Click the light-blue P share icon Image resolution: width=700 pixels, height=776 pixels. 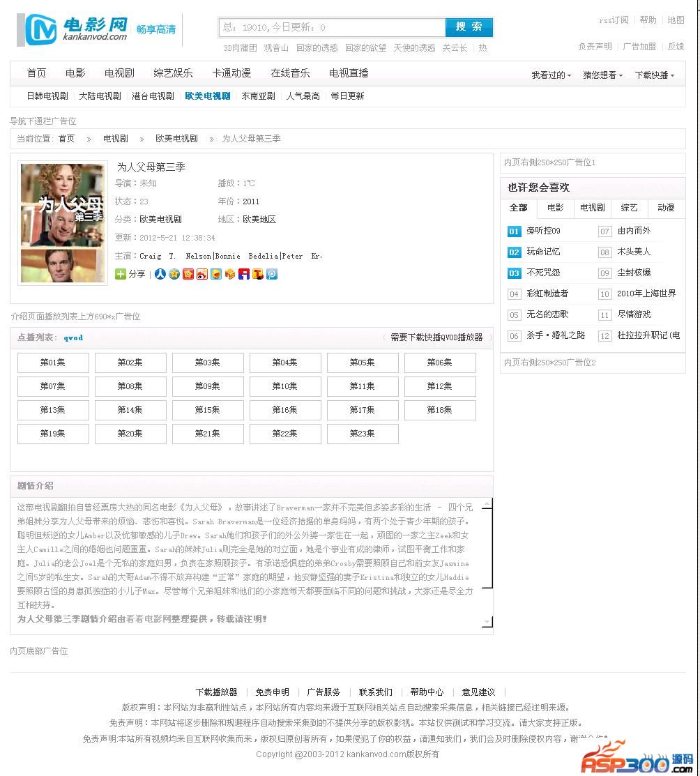pos(272,274)
